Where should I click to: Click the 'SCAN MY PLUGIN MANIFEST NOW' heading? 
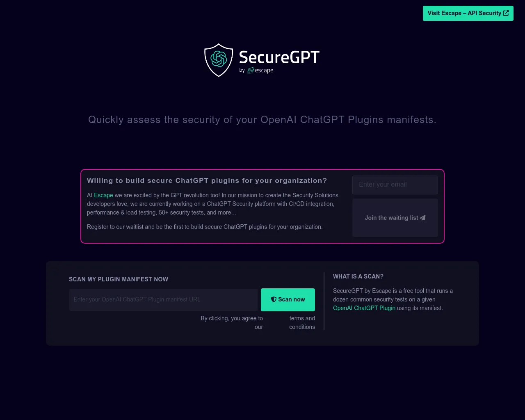118,279
